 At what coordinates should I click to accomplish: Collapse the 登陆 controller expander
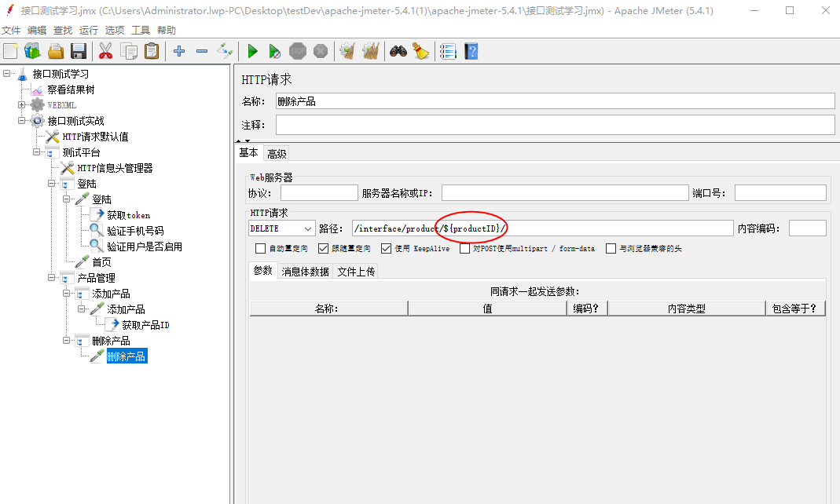click(52, 184)
